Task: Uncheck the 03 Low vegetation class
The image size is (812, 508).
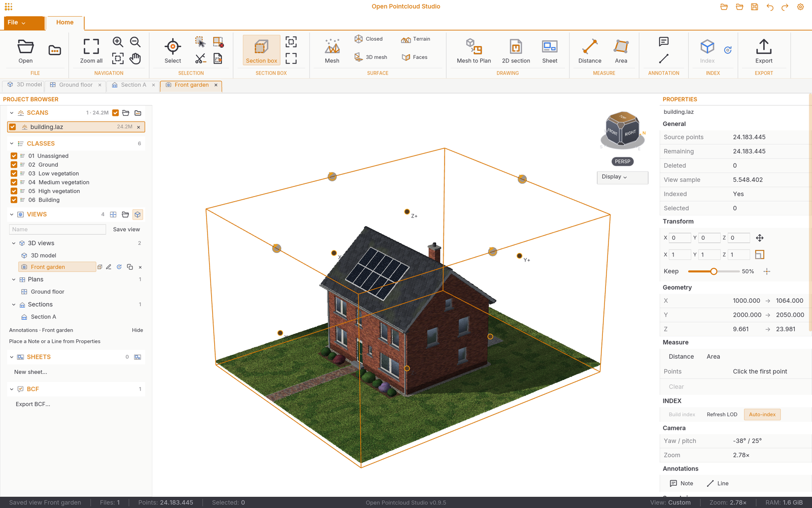Action: (x=14, y=173)
